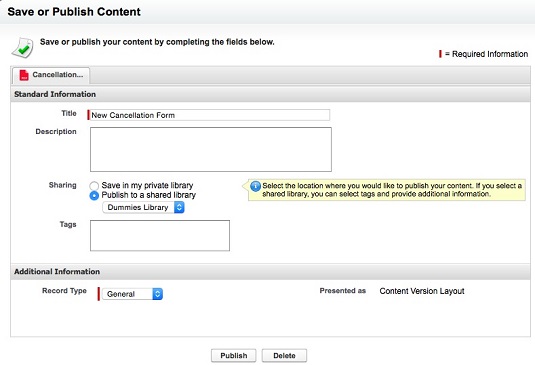Click the Sharing label
535x365 pixels.
(x=62, y=185)
